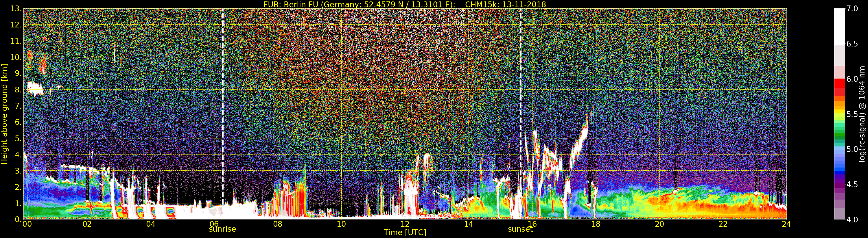Image resolution: width=868 pixels, height=238 pixels.
Task: Click the 'CHM15k: 13-11-2018' date label
Action: pos(505,4)
